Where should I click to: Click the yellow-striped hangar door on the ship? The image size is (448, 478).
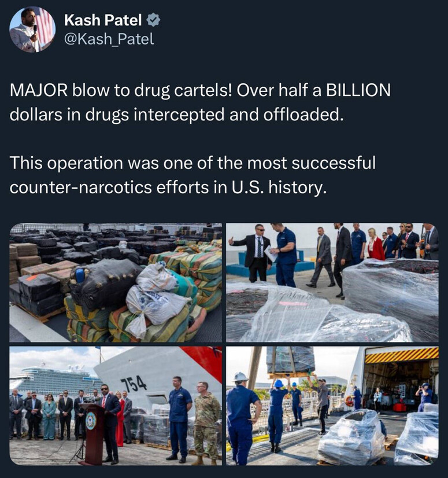coord(401,355)
